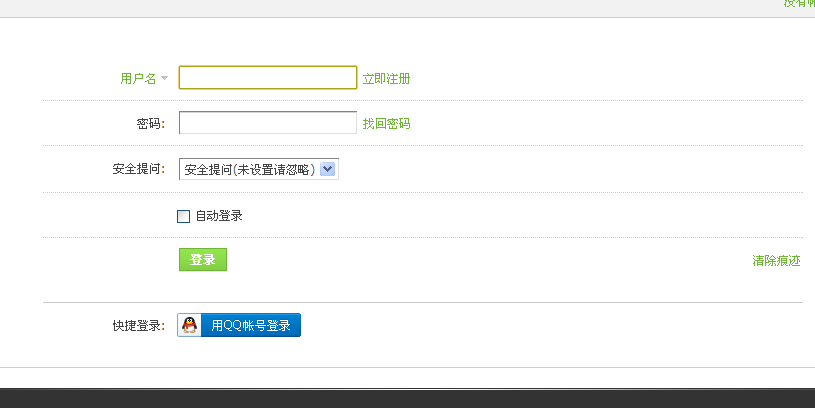Log in with 用QQ帐号登录 button
Viewport: 815px width, 408px height.
pos(250,325)
